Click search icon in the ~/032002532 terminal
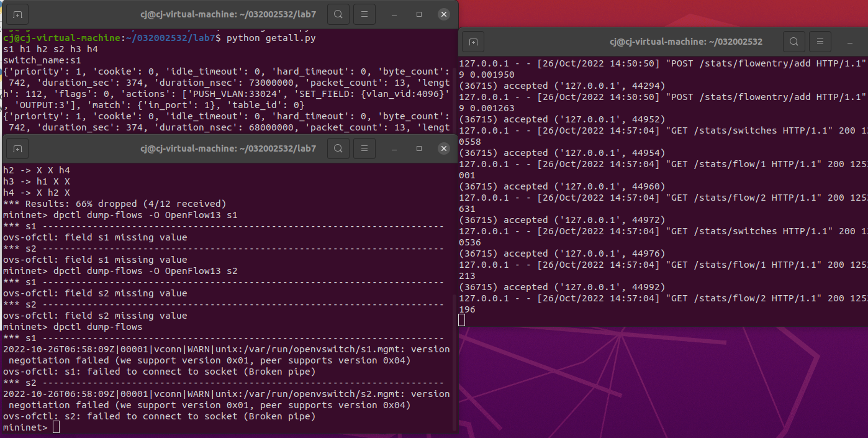The image size is (868, 438). 793,42
